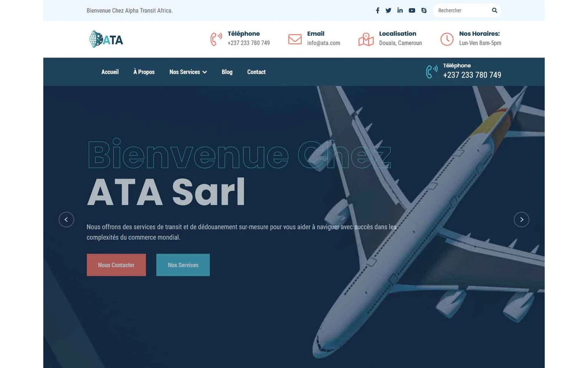This screenshot has height=368, width=588.
Task: Click the Lun-Ven 8am-5pm hours text
Action: click(x=480, y=43)
